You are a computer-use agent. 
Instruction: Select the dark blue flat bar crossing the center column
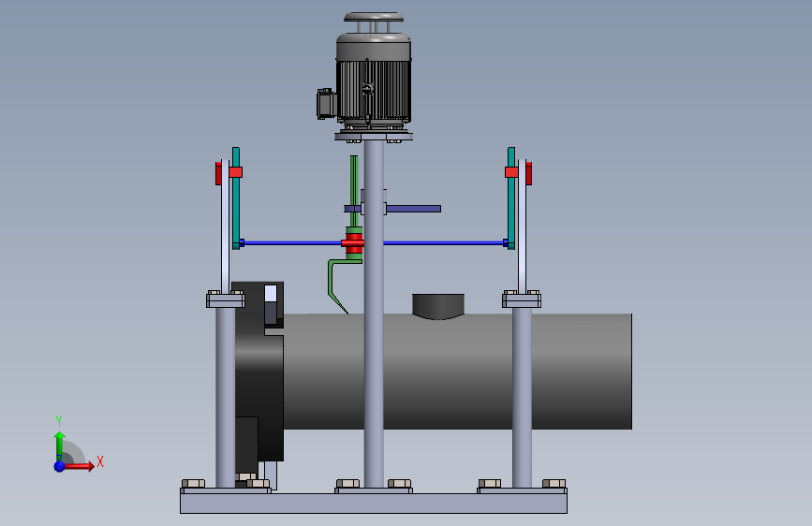413,209
